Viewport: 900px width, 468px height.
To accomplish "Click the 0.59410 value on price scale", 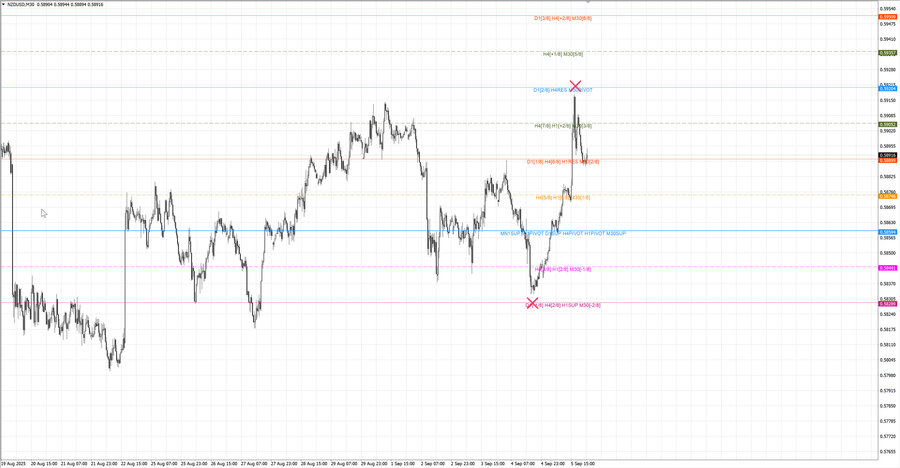I will (888, 39).
